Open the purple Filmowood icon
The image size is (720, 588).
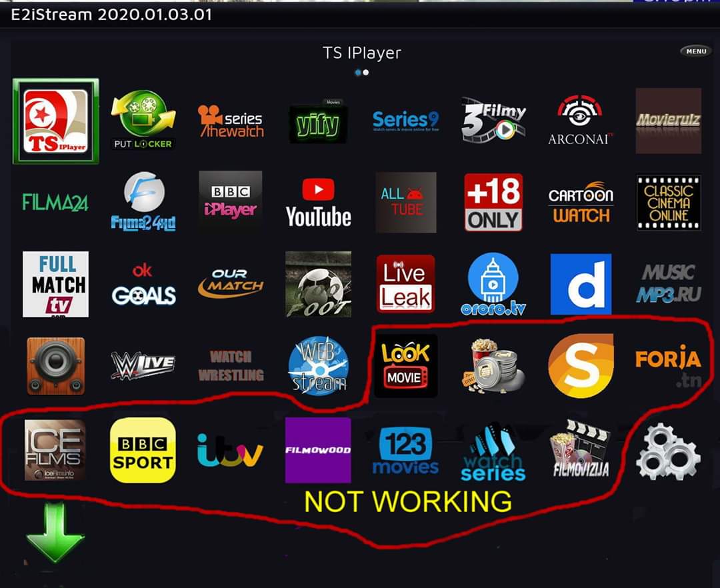click(318, 450)
